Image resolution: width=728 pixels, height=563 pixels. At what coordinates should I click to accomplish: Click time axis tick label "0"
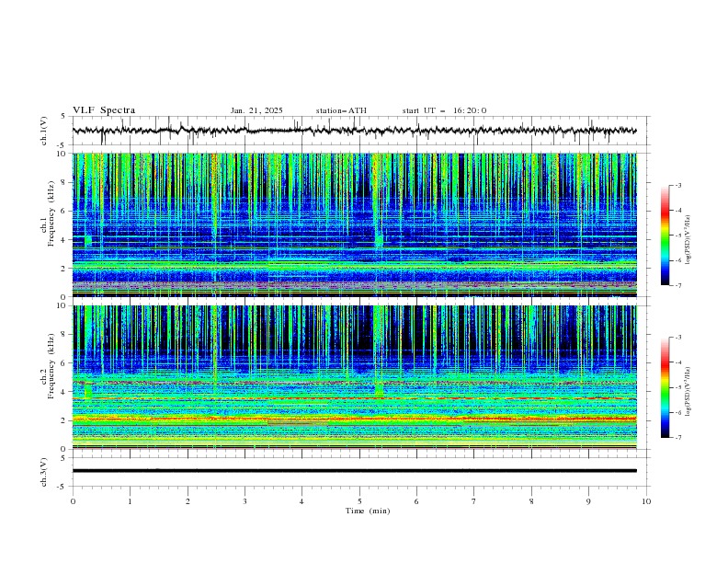pos(73,501)
